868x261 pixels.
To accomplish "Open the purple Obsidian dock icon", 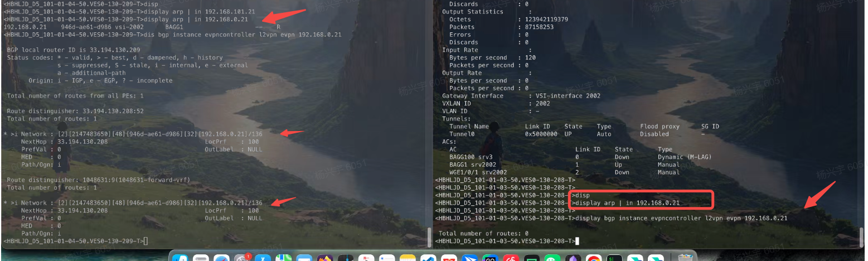I will 573,258.
